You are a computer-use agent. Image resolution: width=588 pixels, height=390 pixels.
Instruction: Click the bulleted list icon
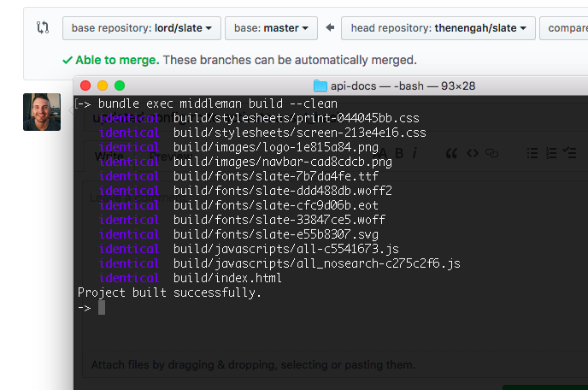pyautogui.click(x=532, y=153)
